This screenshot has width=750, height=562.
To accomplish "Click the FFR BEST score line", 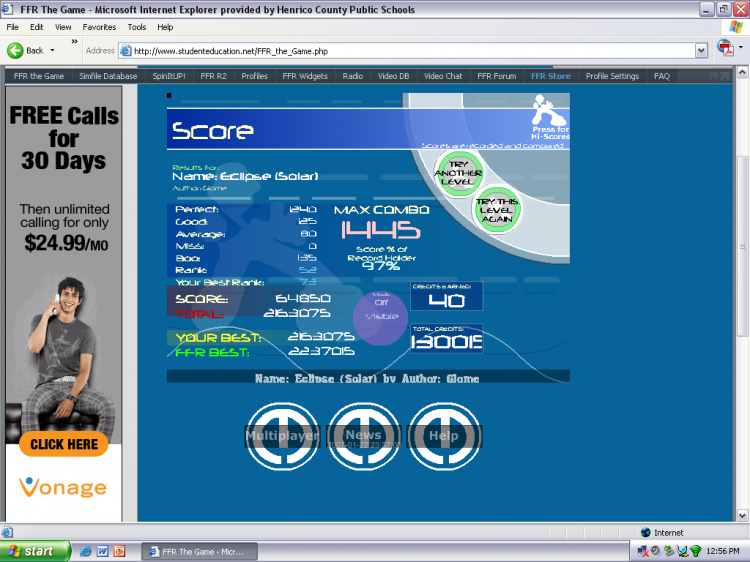I will (x=265, y=352).
